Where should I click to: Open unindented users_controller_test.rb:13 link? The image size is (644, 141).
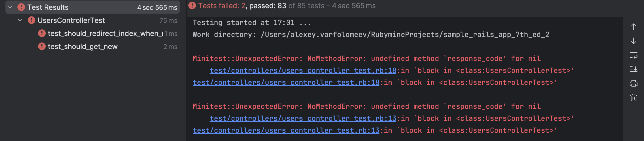click(x=286, y=130)
